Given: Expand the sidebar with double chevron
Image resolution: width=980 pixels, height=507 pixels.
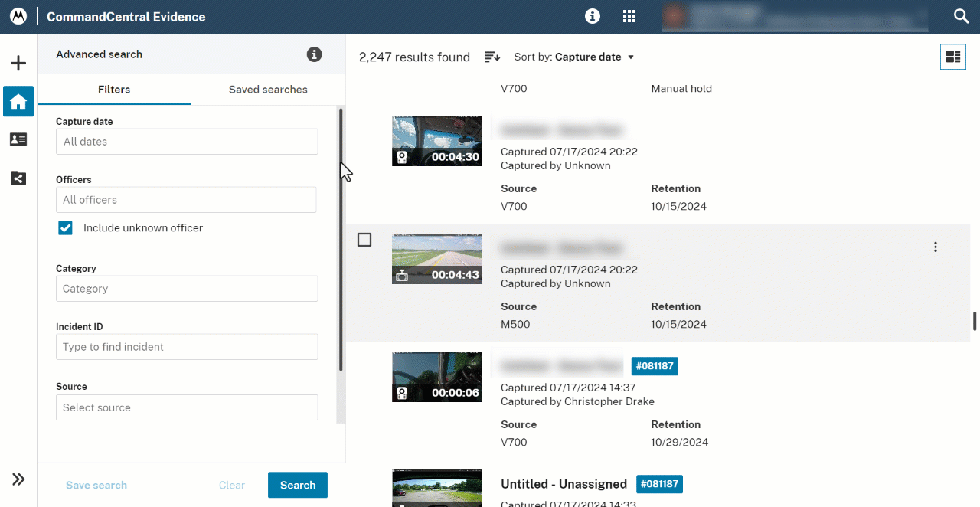Looking at the screenshot, I should [18, 479].
